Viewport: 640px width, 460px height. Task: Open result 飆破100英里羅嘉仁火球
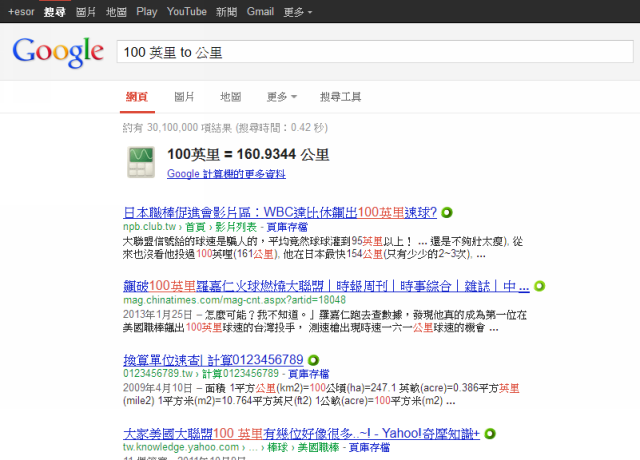[326, 286]
